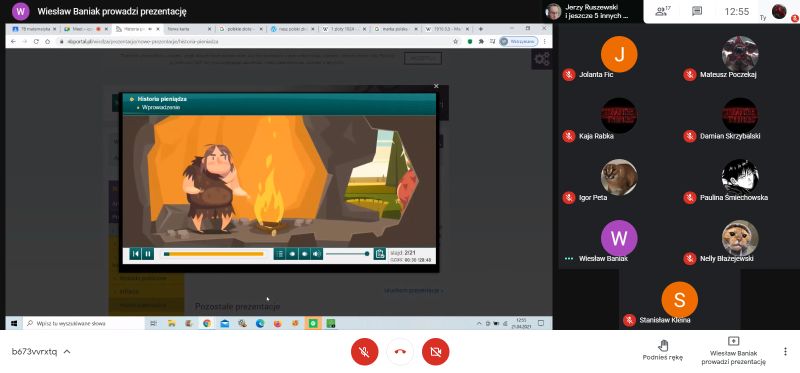Turn on the camera button
The height and width of the screenshot is (373, 800).
point(435,352)
